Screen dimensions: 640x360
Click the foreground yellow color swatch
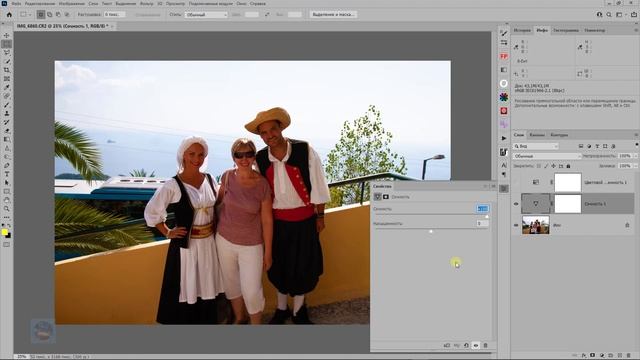[4, 233]
